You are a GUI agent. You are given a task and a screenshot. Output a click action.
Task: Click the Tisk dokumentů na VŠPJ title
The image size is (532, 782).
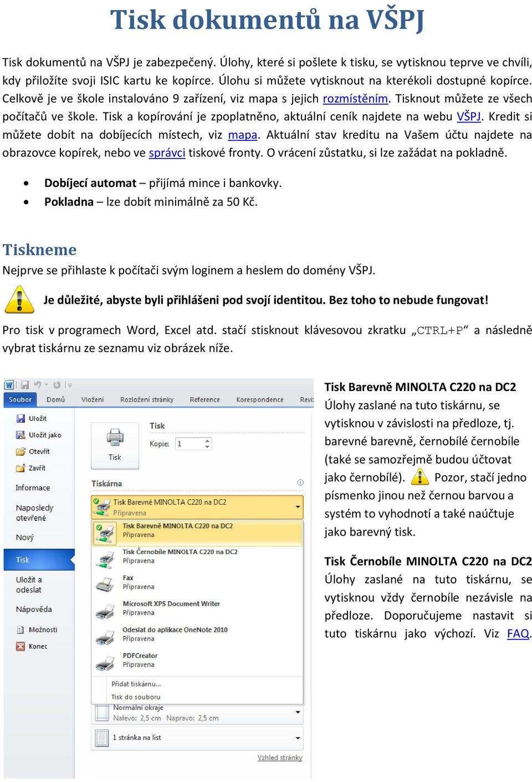(x=267, y=19)
